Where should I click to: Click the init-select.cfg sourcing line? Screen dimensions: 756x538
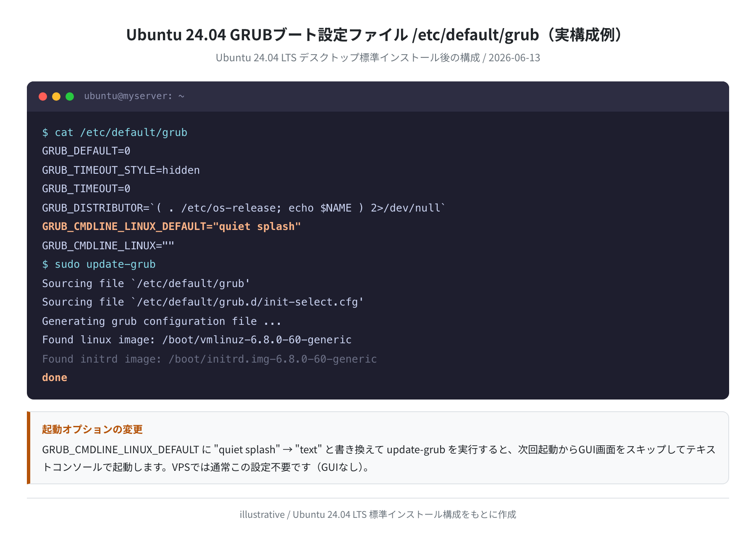[x=203, y=302]
